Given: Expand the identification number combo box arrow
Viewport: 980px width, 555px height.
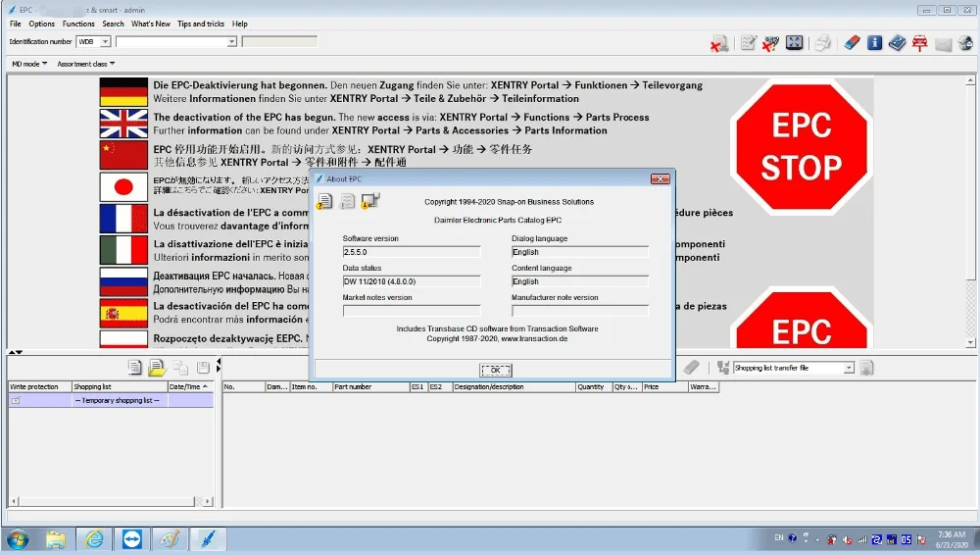Looking at the screenshot, I should tap(231, 41).
